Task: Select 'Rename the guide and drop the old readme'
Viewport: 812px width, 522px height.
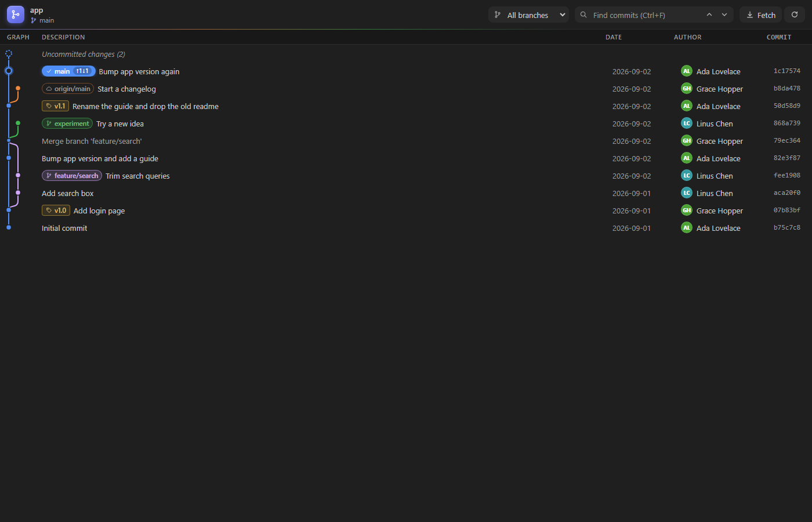Action: (x=406, y=106)
